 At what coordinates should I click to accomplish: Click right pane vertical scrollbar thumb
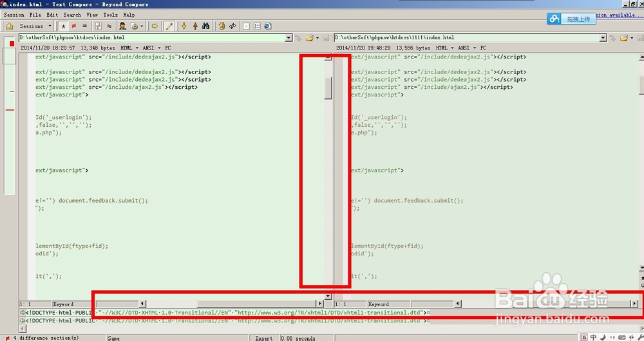coord(641,85)
